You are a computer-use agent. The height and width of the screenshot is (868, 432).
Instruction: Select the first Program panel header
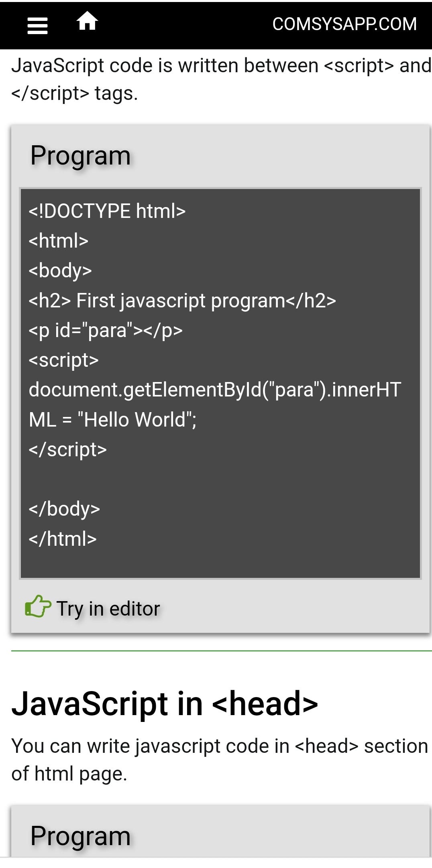click(80, 154)
